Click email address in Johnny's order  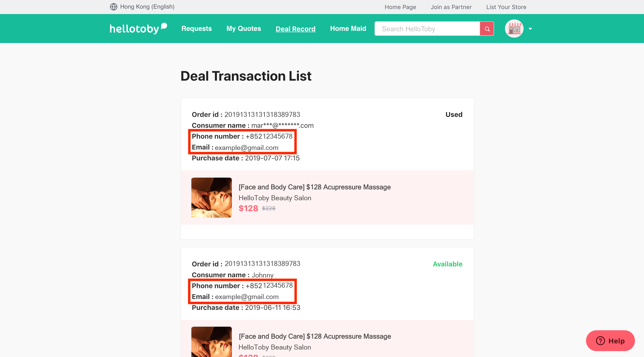[247, 297]
